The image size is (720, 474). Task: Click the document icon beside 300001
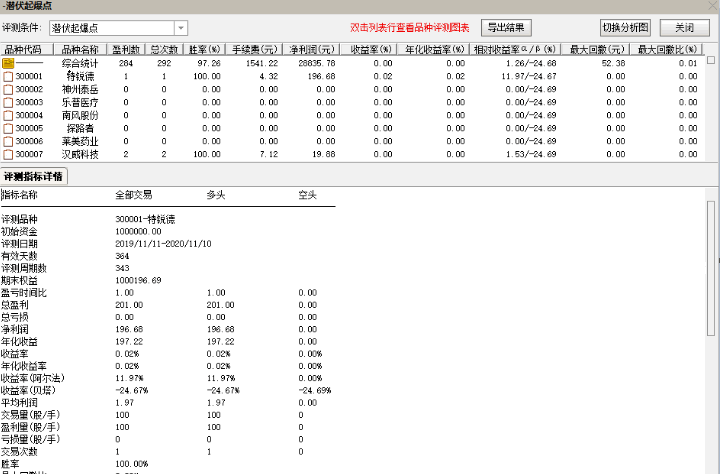point(8,76)
